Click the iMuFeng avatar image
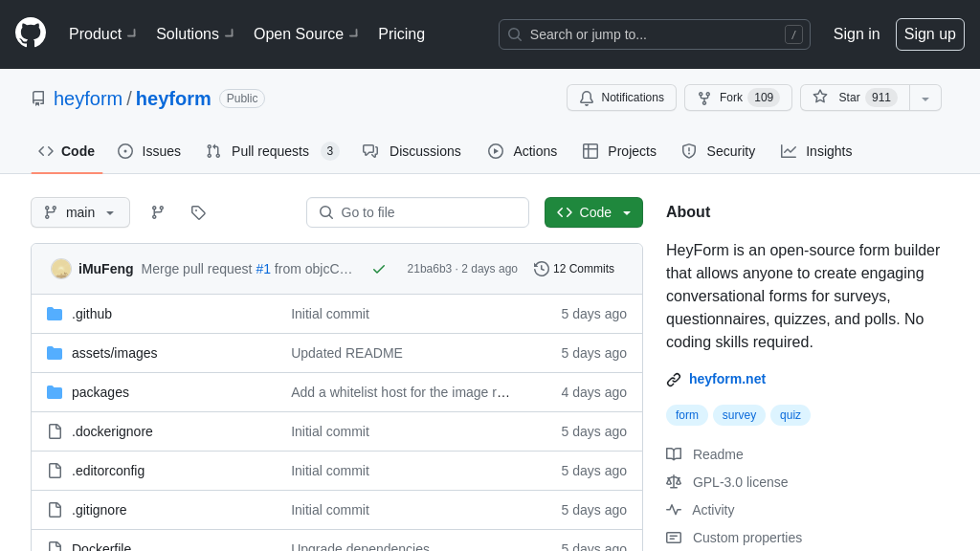 coord(61,269)
